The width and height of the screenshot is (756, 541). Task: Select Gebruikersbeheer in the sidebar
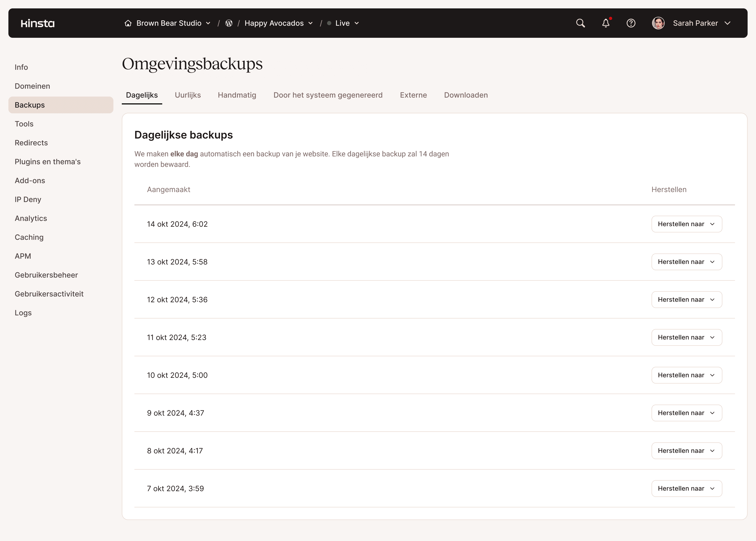tap(46, 275)
